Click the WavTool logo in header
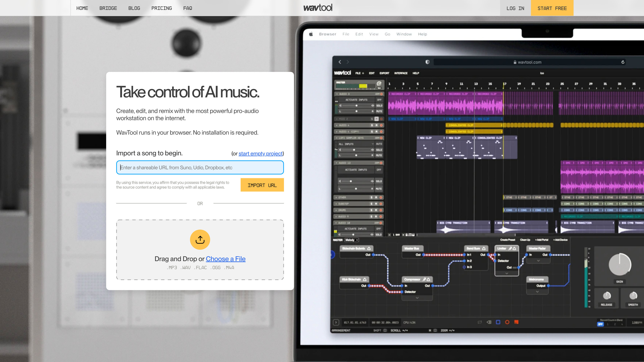This screenshot has width=644, height=362. pyautogui.click(x=318, y=8)
